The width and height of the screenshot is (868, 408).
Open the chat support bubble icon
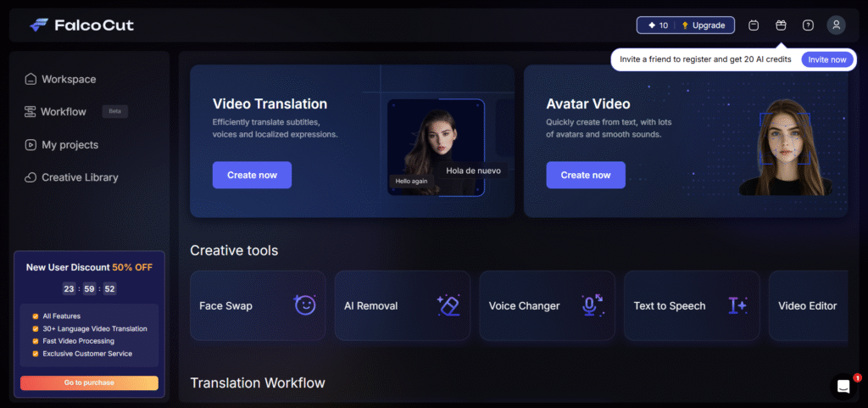coord(843,387)
